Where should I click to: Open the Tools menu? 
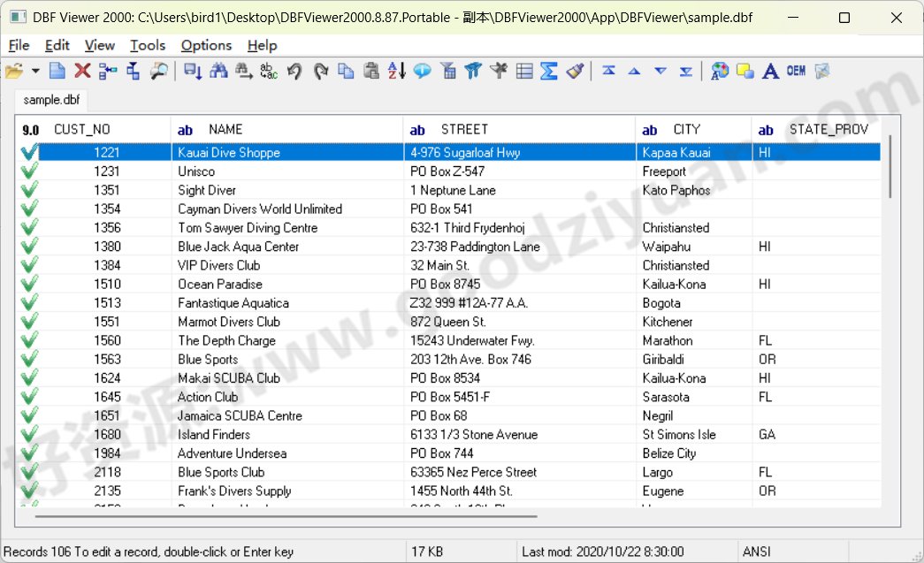pos(148,45)
